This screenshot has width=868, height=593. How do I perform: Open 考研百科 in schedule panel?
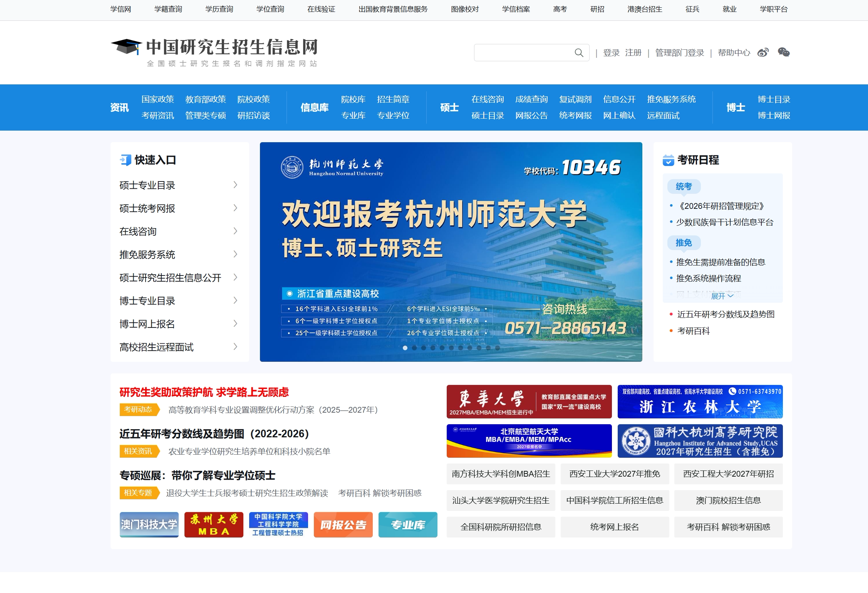coord(693,331)
